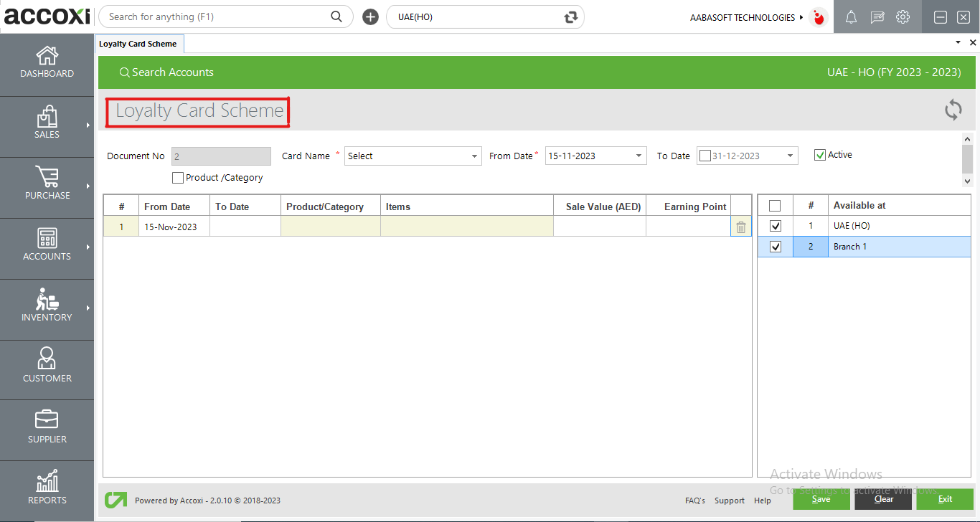Click the branch switch icon in UAE(HO) box
Viewport: 980px width, 522px height.
(x=570, y=17)
